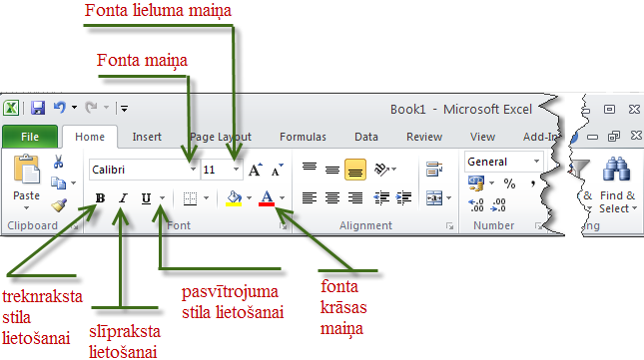Open the Alignment dialog launcher
The height and width of the screenshot is (360, 644).
[x=450, y=226]
